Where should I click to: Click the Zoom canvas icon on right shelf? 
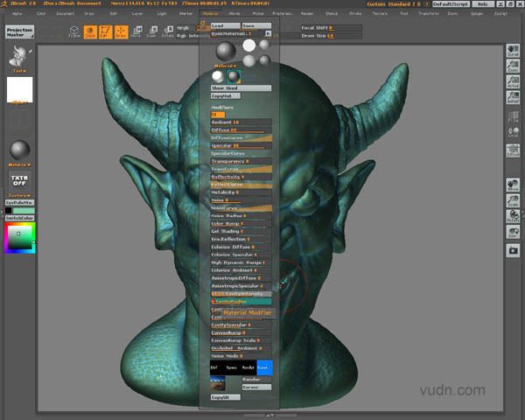pyautogui.click(x=513, y=66)
